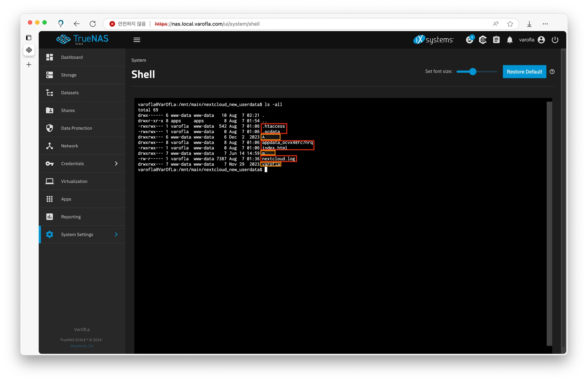Click the TrueCommand status icon
The height and width of the screenshot is (382, 588).
point(483,40)
